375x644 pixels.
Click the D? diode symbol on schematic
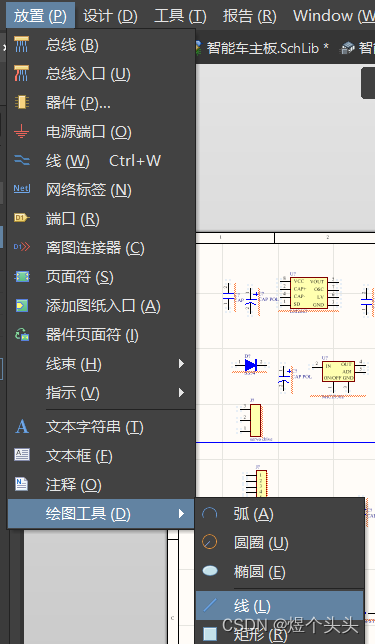(251, 364)
